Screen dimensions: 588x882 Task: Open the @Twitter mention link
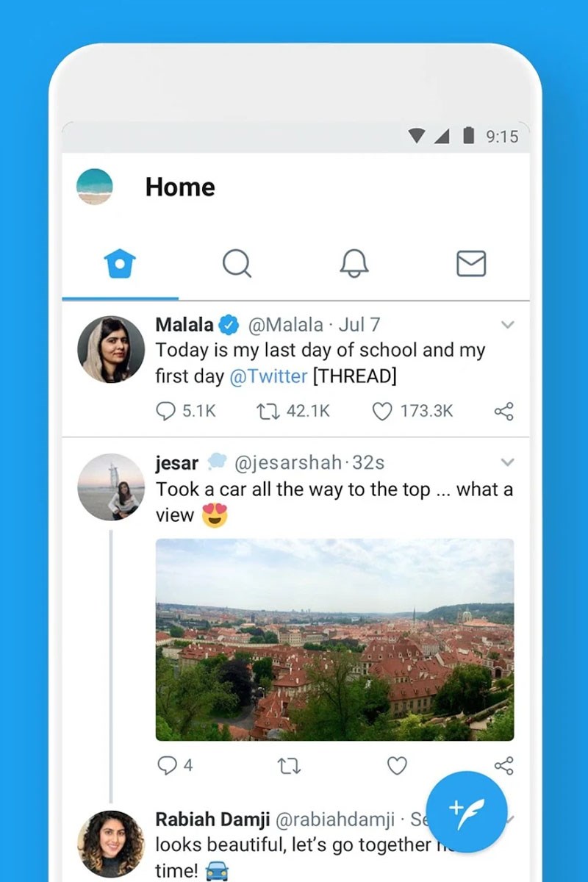[268, 376]
